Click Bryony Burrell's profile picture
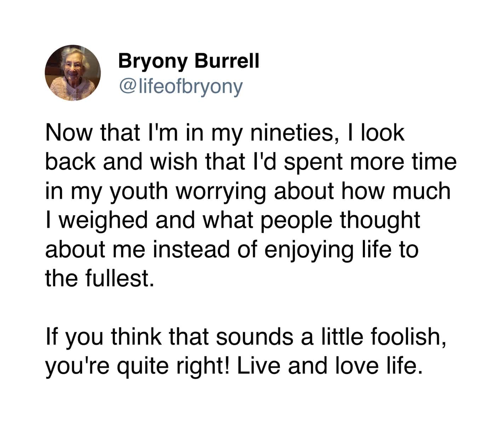 [73, 73]
